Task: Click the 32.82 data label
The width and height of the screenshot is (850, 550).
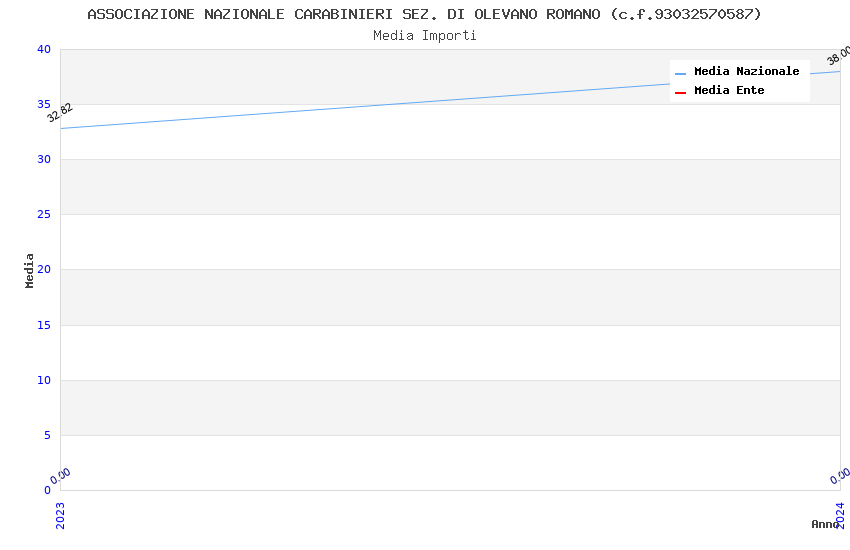Action: point(59,112)
